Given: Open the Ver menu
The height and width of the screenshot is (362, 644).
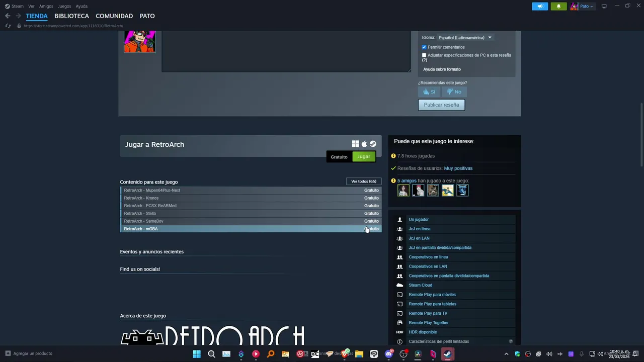Looking at the screenshot, I should point(31,6).
